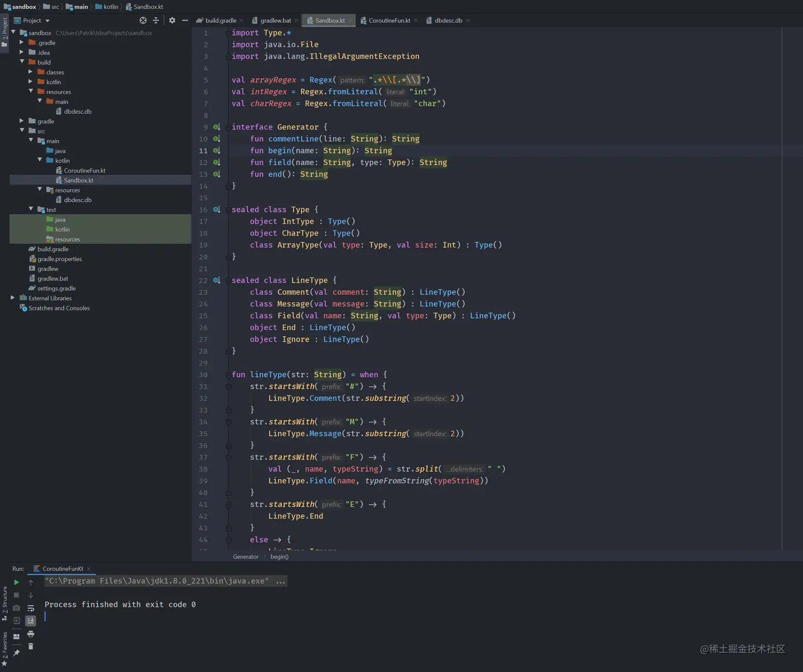
Task: Fold the import block on line 1
Action: point(228,33)
